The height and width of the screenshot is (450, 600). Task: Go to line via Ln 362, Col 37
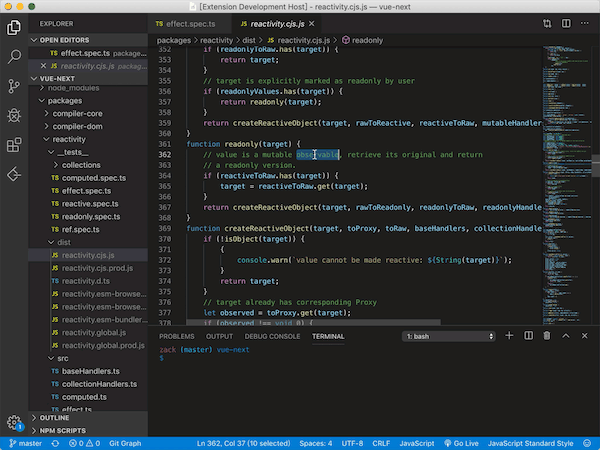click(x=243, y=443)
